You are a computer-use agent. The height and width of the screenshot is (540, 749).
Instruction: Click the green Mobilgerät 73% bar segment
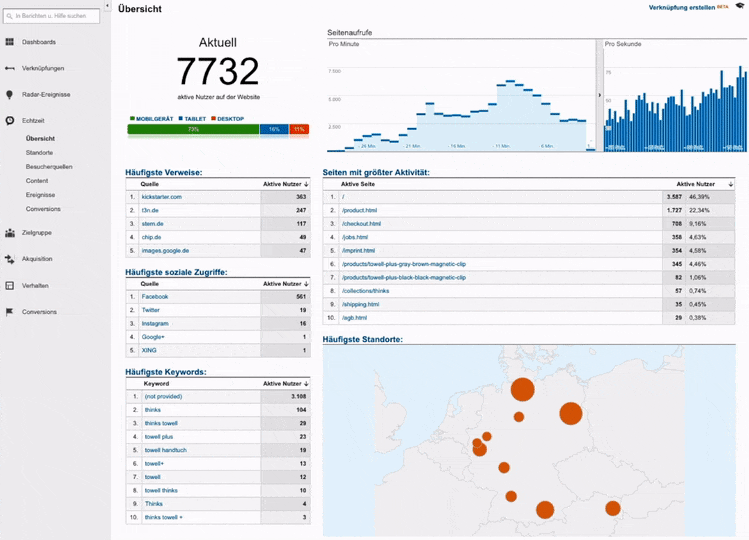tap(193, 129)
